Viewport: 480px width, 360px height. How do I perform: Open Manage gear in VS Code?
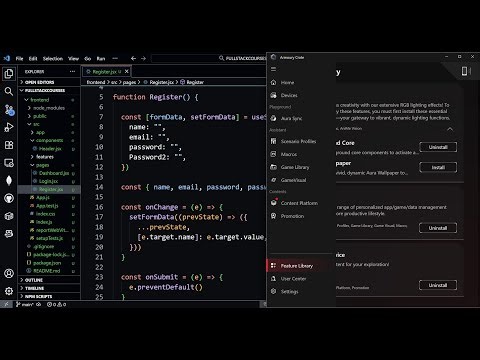(x=9, y=291)
